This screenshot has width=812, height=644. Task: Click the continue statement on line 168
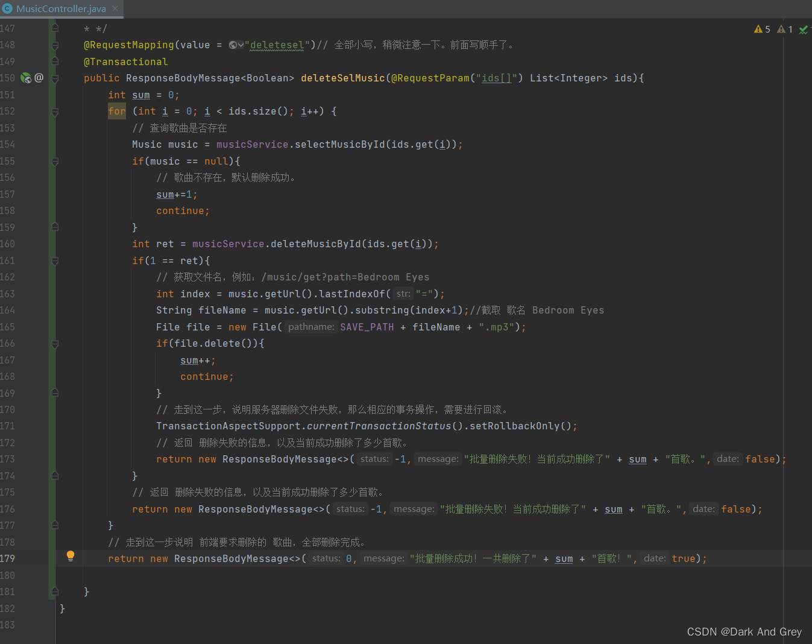pos(207,376)
